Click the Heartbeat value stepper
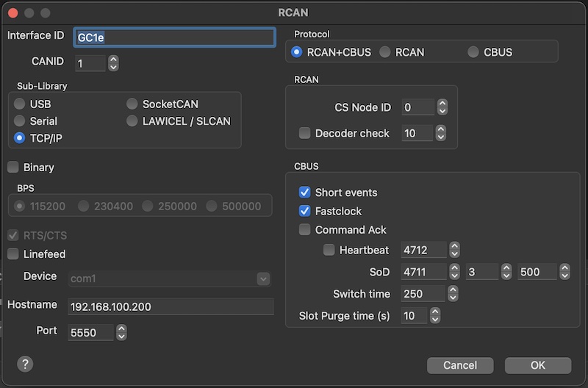 (x=454, y=250)
